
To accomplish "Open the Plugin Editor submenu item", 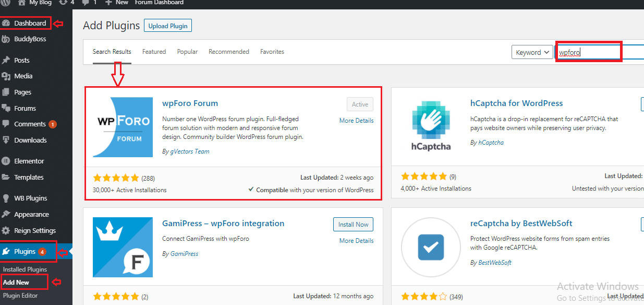I will coord(20,296).
